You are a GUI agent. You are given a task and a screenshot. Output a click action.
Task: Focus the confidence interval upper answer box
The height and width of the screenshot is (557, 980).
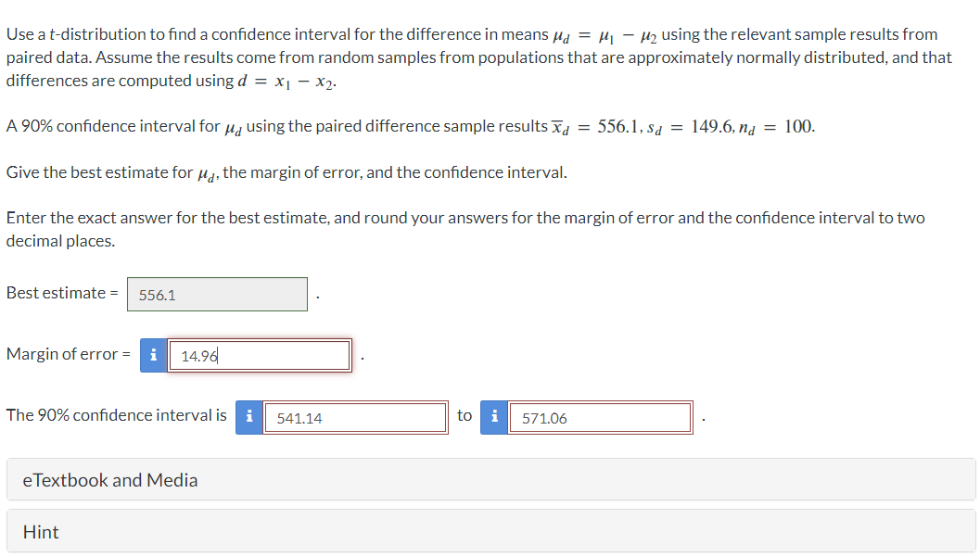coord(600,417)
